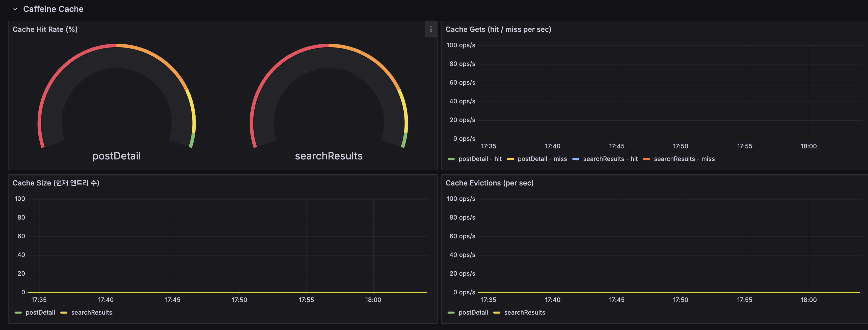Screen dimensions: 868x330
Task: Toggle searchResults in the Cache Evictions legend
Action: [525, 313]
